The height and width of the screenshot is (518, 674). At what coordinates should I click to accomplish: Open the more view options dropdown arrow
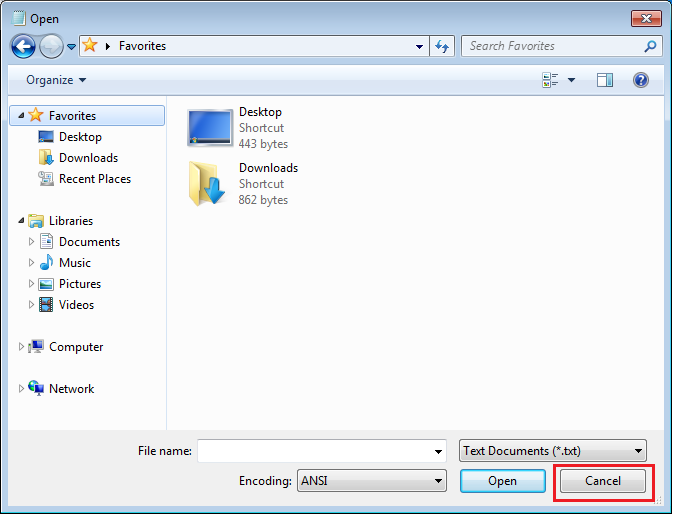(x=571, y=80)
